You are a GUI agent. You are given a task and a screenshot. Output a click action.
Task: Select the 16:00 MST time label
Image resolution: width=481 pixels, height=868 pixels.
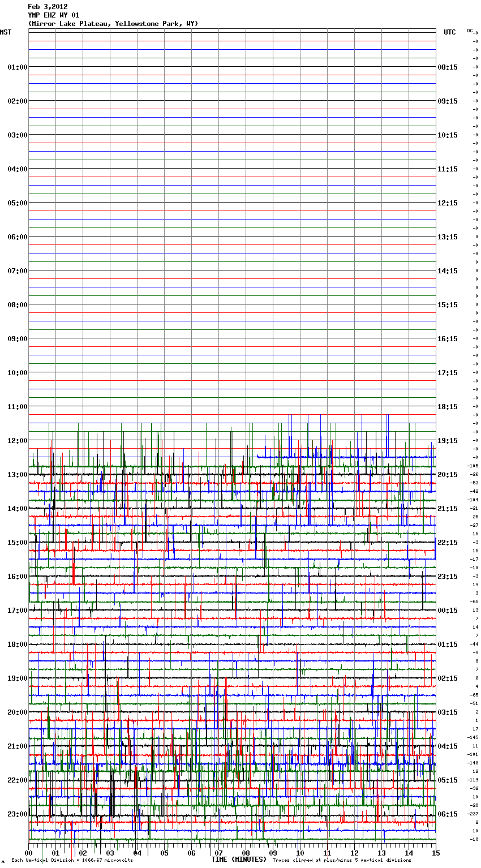pos(18,577)
